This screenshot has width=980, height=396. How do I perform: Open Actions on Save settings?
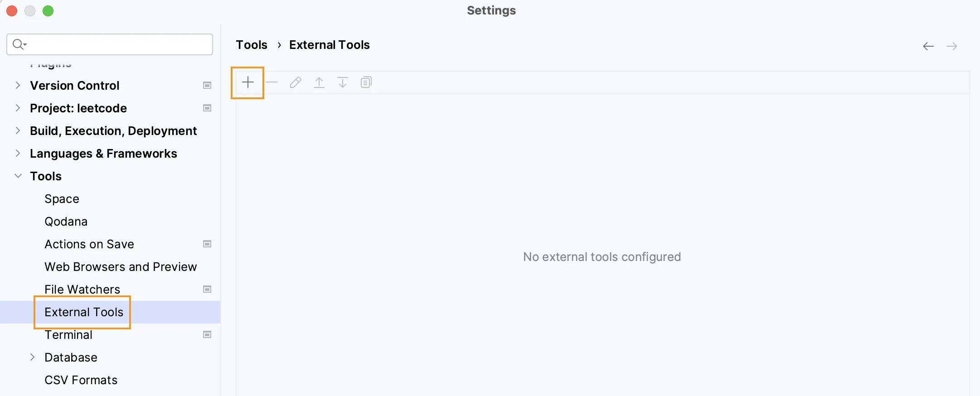point(89,244)
